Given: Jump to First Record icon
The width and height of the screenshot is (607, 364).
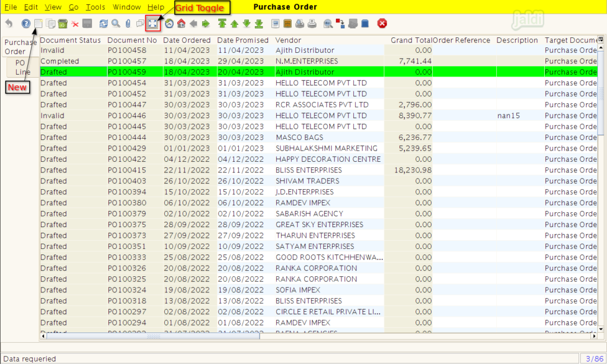Looking at the screenshot, I should pyautogui.click(x=222, y=24).
